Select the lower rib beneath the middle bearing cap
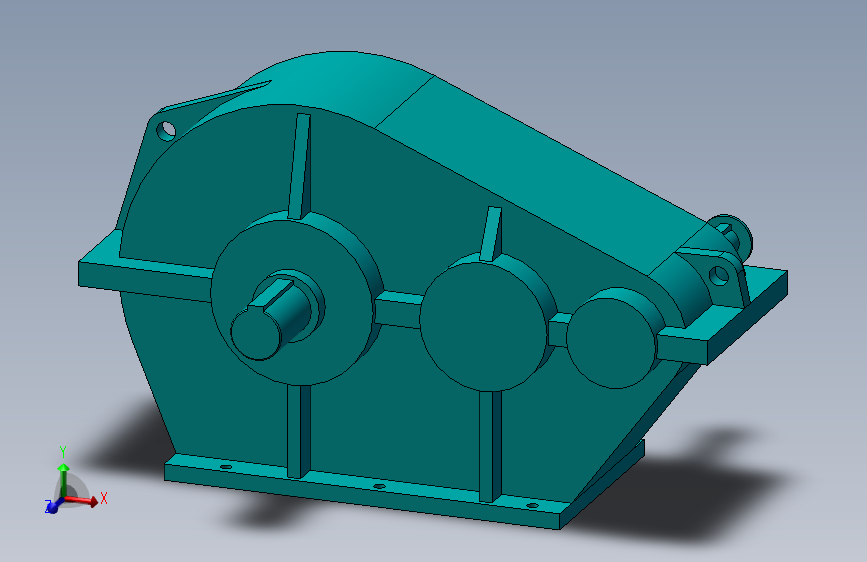 (490, 446)
